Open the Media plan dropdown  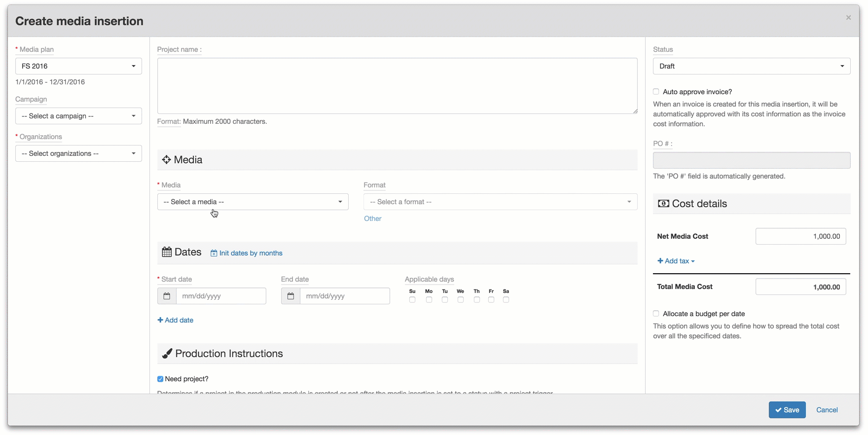coord(78,66)
